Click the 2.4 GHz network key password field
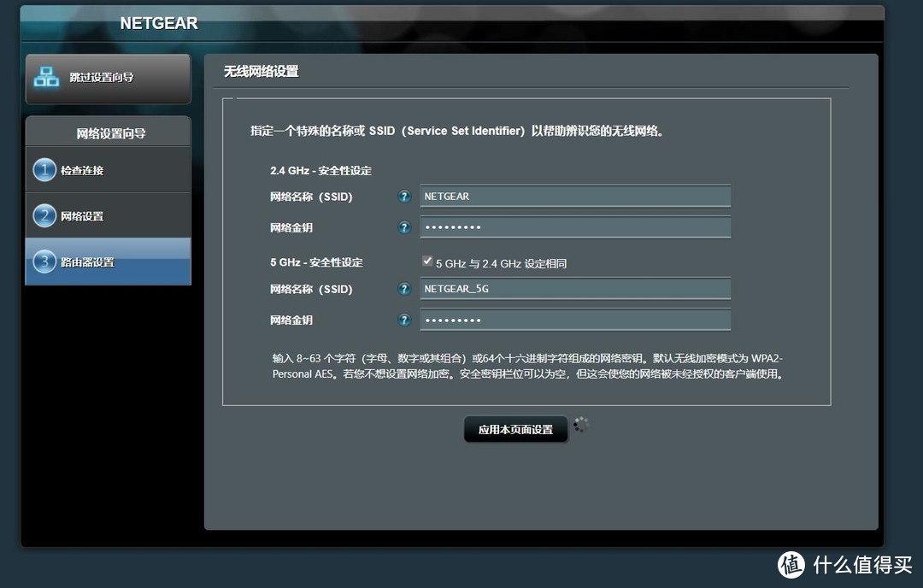This screenshot has height=588, width=923. point(574,227)
